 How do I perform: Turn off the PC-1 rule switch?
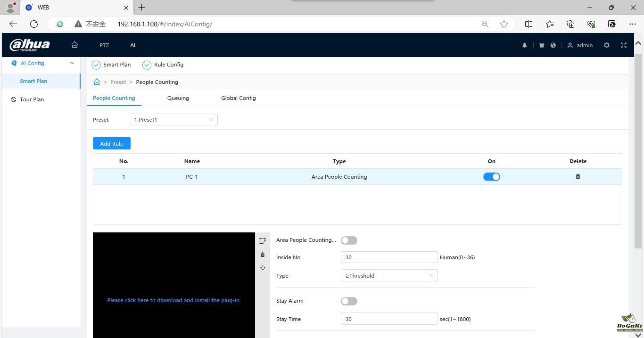[491, 177]
